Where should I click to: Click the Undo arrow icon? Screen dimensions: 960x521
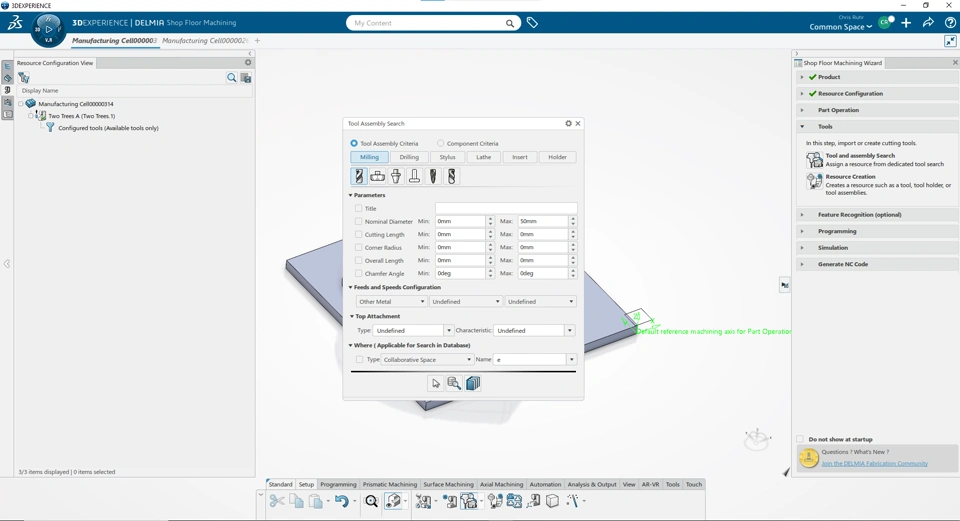(x=342, y=501)
